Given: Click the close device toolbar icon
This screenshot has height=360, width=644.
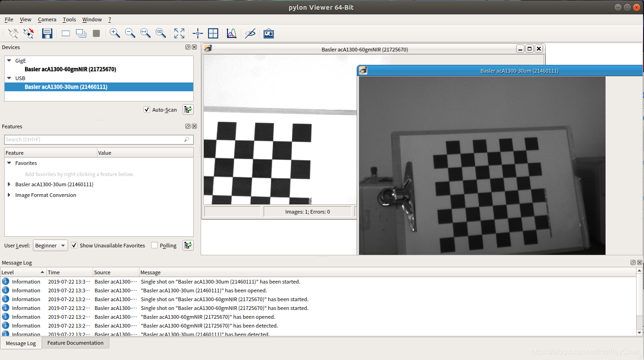Looking at the screenshot, I should (29, 33).
